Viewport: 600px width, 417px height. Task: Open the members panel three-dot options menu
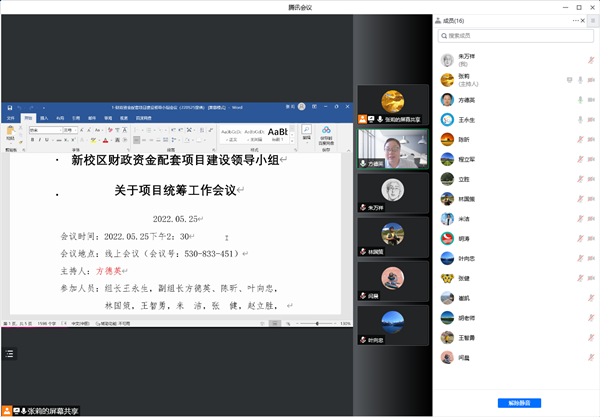(573, 19)
